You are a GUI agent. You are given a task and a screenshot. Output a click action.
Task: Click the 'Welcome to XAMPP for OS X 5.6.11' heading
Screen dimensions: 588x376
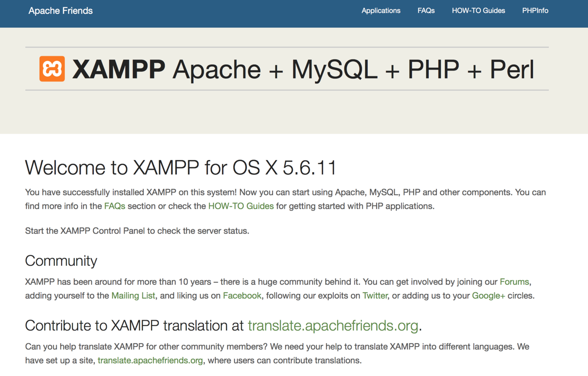(x=181, y=168)
